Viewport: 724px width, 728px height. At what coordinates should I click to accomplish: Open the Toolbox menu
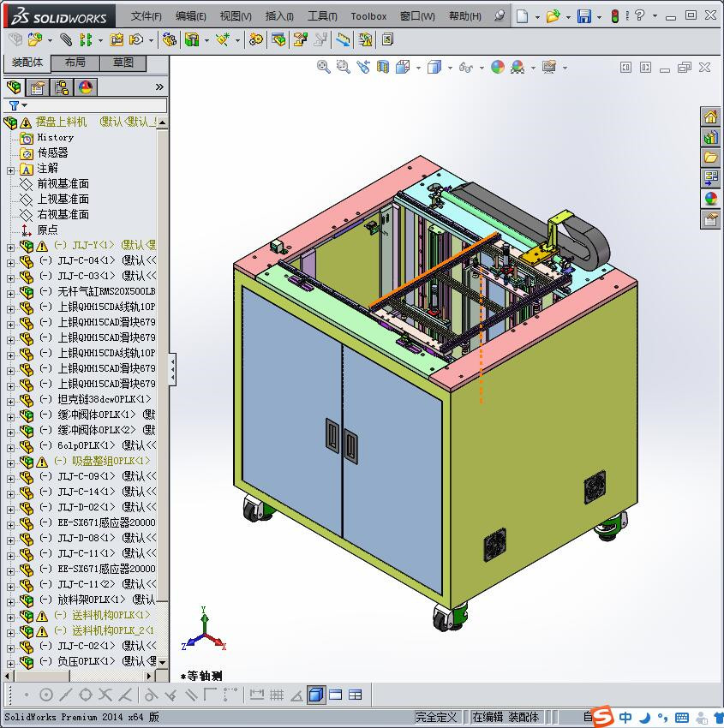(x=368, y=16)
